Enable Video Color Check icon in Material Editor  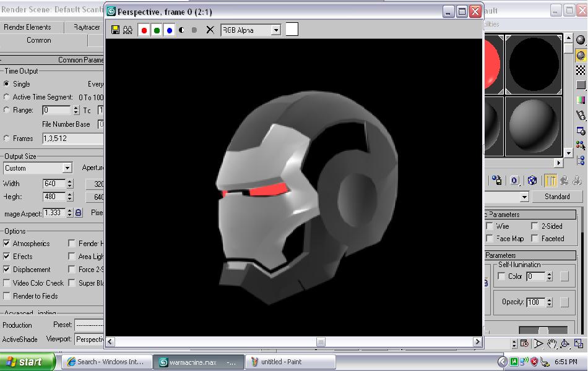coord(581,100)
